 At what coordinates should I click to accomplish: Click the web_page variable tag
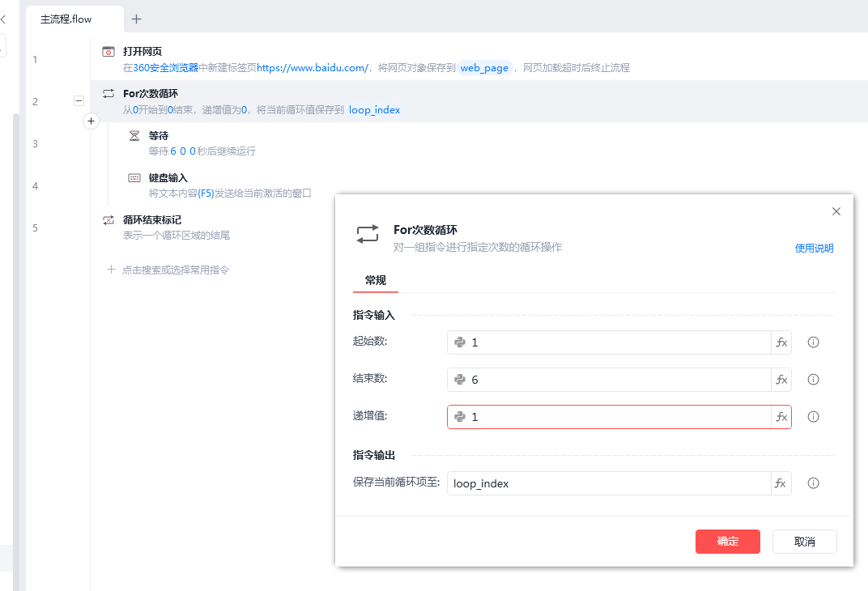click(x=484, y=67)
